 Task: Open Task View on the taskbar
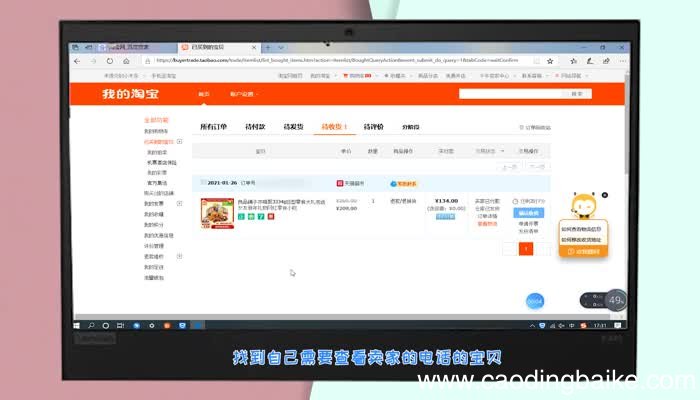(x=120, y=326)
